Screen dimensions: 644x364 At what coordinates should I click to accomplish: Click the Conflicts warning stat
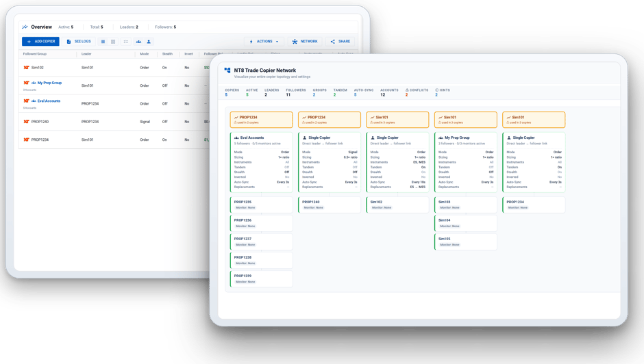pos(417,92)
